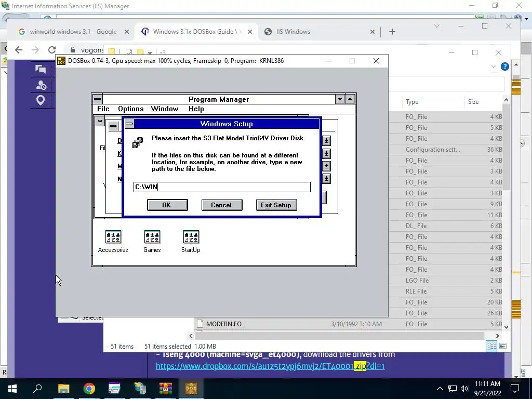Click the first dropdown arrow behind the Setup dialog

(x=326, y=140)
